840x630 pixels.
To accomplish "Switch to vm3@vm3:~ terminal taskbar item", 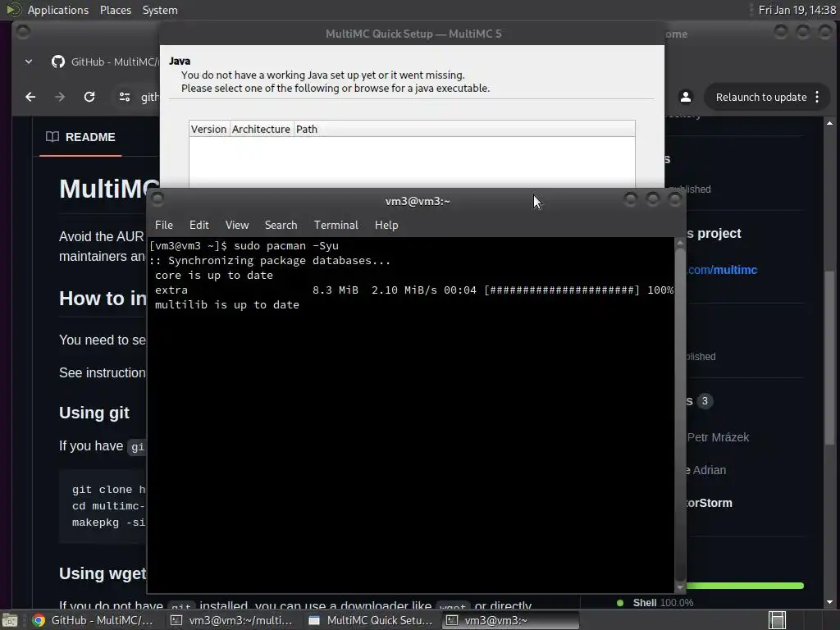I will [x=510, y=620].
